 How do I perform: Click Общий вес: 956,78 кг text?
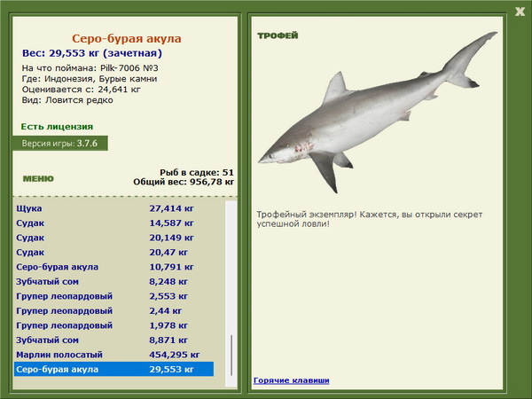(x=184, y=182)
